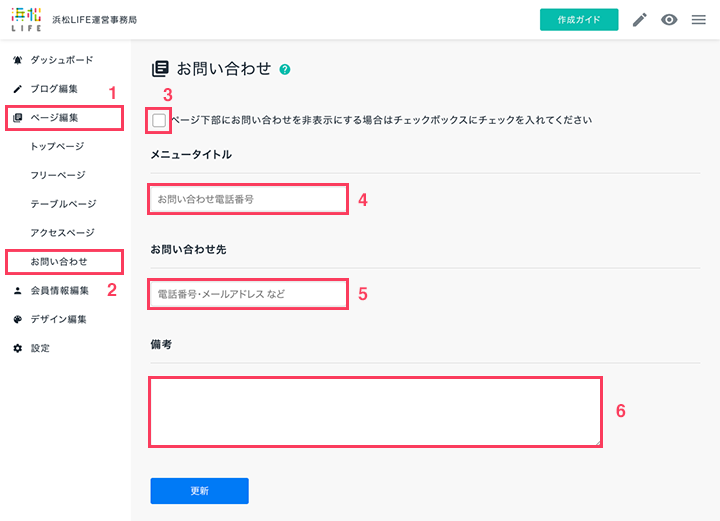Click the 作成ガイド button
Viewport: 720px width, 521px height.
[x=579, y=20]
